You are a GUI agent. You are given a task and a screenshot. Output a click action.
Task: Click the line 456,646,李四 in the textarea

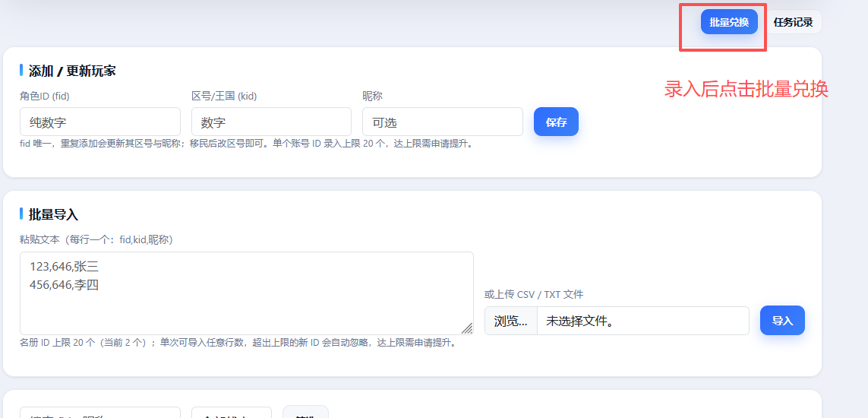point(65,284)
